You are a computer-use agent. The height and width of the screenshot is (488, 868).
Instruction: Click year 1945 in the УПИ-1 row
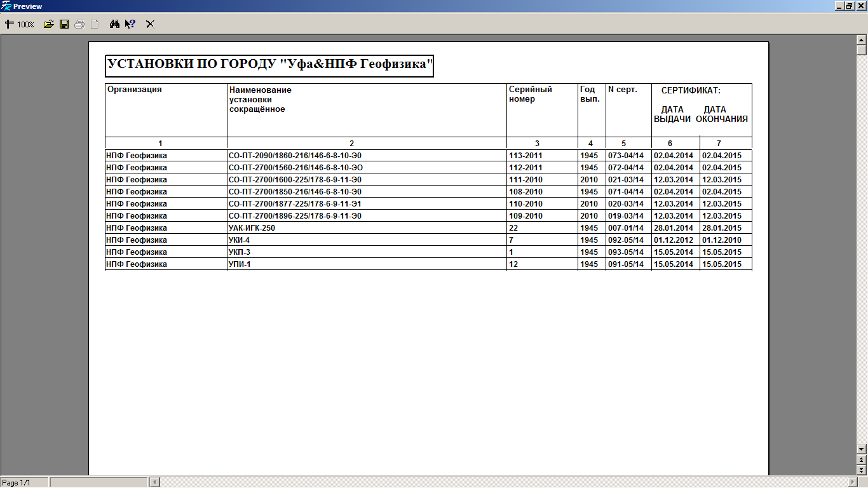[x=589, y=264]
